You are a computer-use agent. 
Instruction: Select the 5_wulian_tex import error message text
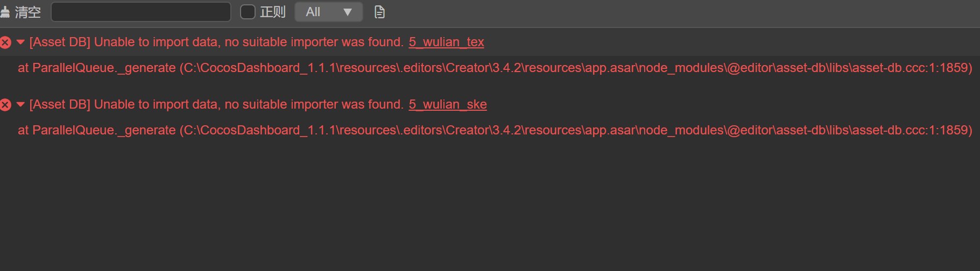coord(216,42)
